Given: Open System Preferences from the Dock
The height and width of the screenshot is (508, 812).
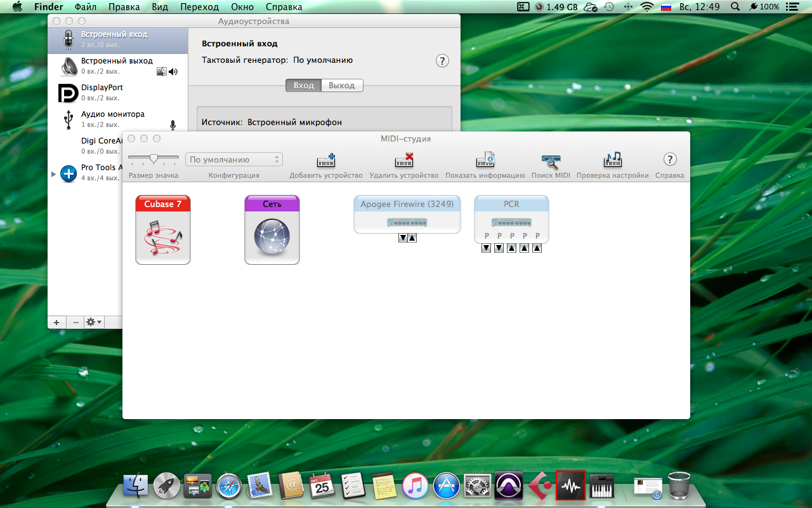Looking at the screenshot, I should pyautogui.click(x=477, y=486).
